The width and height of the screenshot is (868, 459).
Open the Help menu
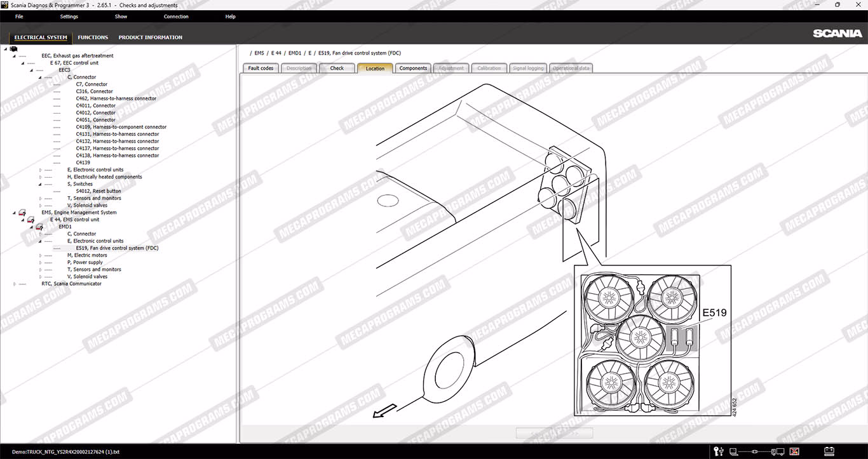click(x=230, y=17)
